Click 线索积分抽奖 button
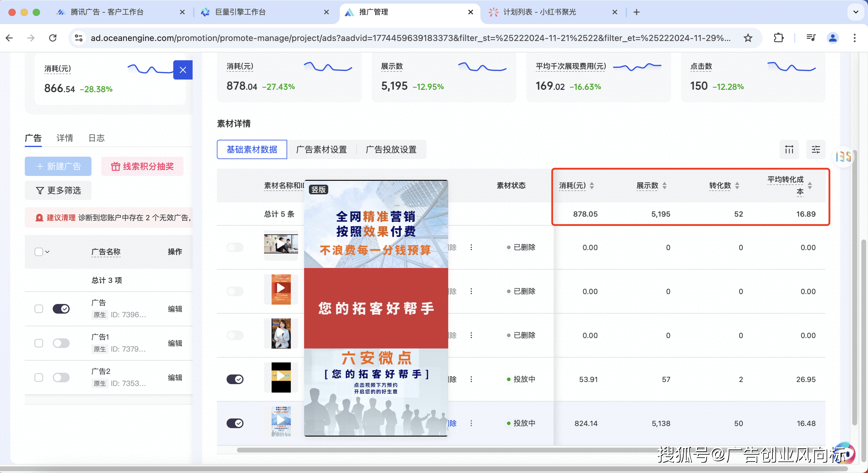 (x=142, y=166)
